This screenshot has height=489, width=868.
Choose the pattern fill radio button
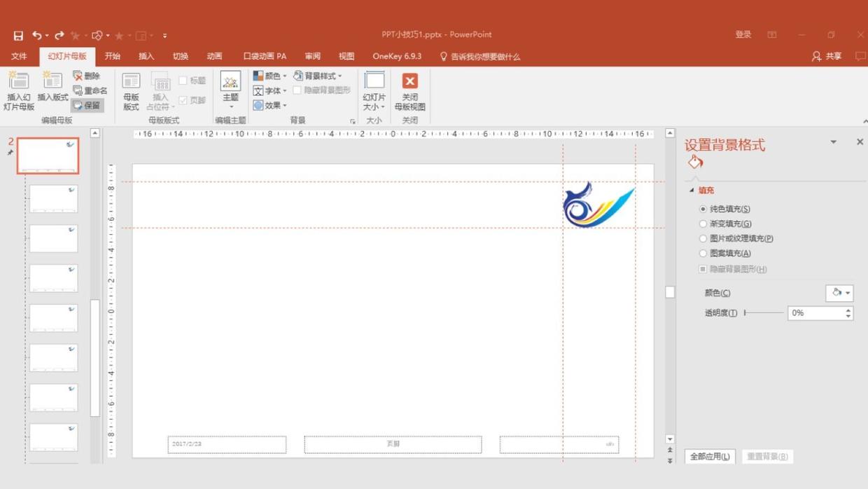(703, 254)
